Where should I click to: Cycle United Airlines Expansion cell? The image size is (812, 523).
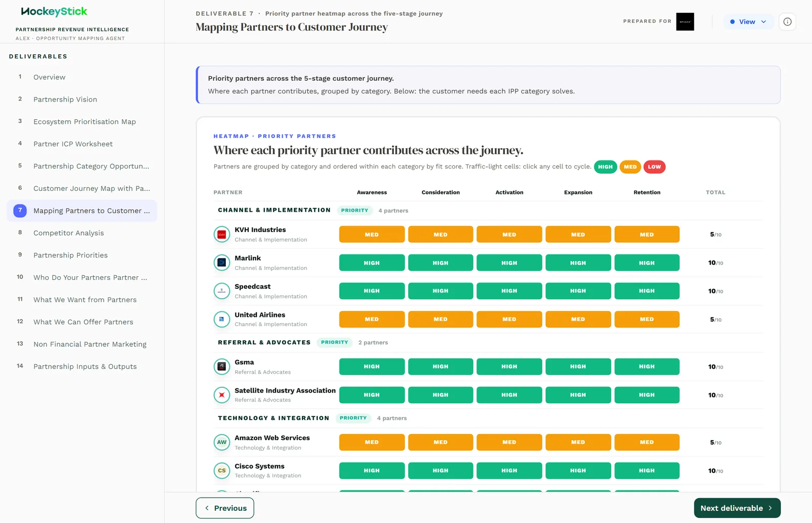point(578,319)
